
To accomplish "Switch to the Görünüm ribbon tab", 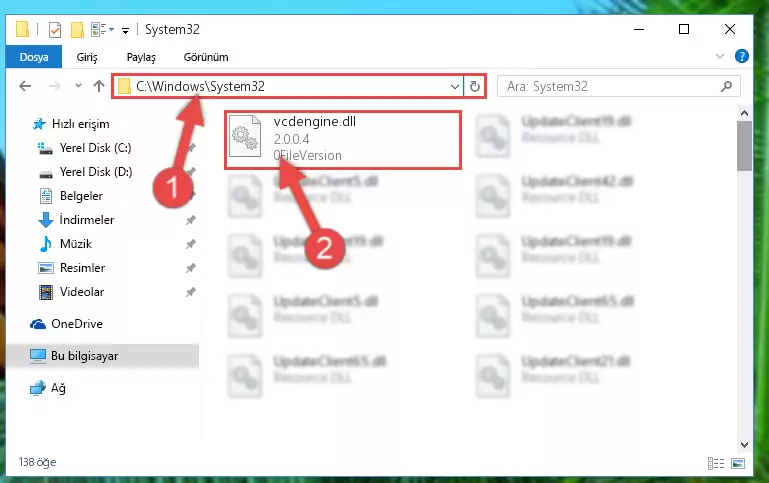I will point(206,57).
